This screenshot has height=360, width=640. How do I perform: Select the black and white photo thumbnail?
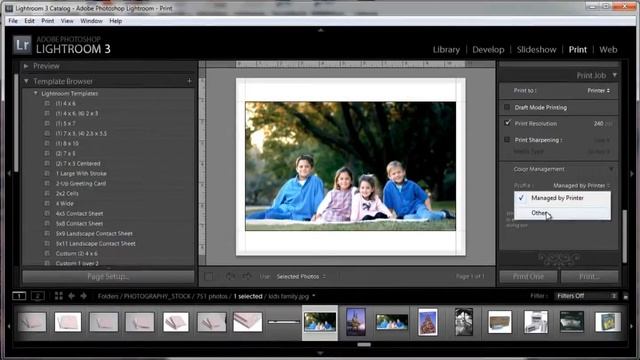[x=464, y=322]
